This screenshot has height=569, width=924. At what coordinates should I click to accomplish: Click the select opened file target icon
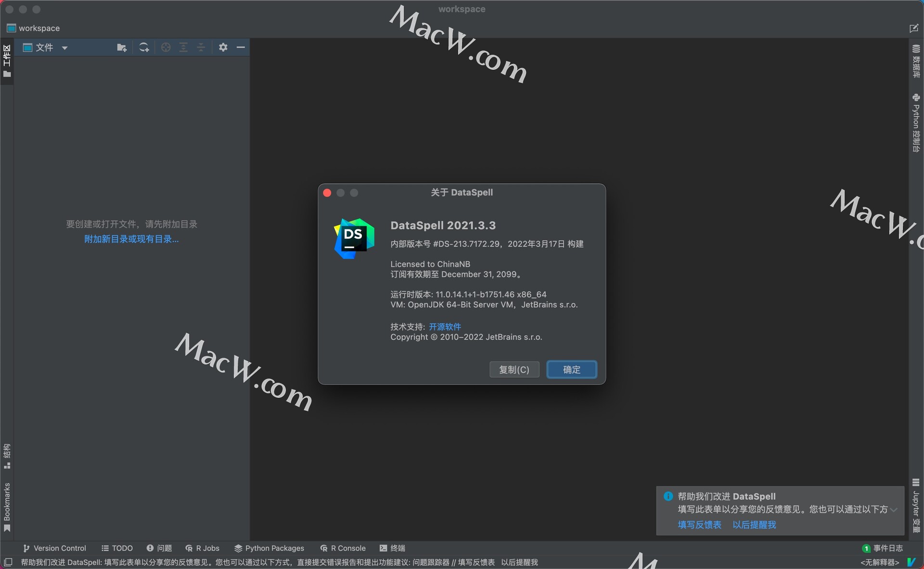click(x=166, y=48)
